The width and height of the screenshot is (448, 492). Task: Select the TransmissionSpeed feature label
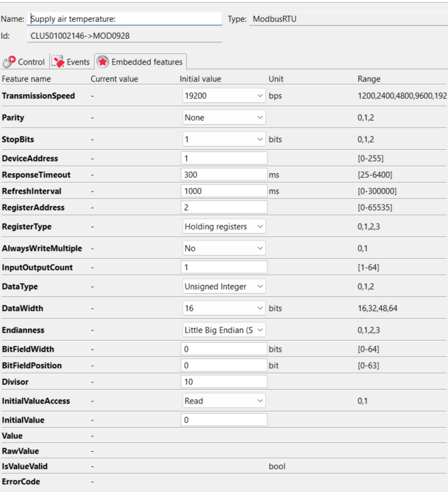(38, 95)
